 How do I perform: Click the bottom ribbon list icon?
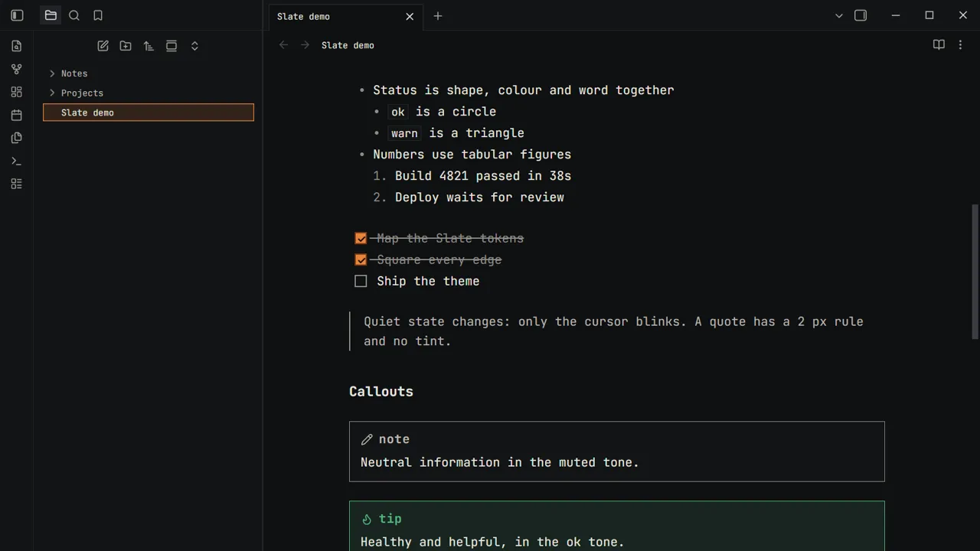click(x=17, y=184)
